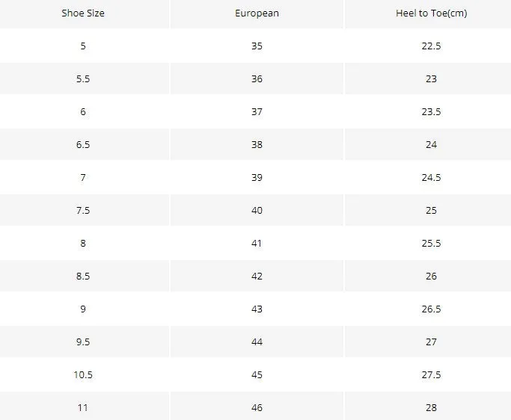Click the European column header

coord(257,13)
